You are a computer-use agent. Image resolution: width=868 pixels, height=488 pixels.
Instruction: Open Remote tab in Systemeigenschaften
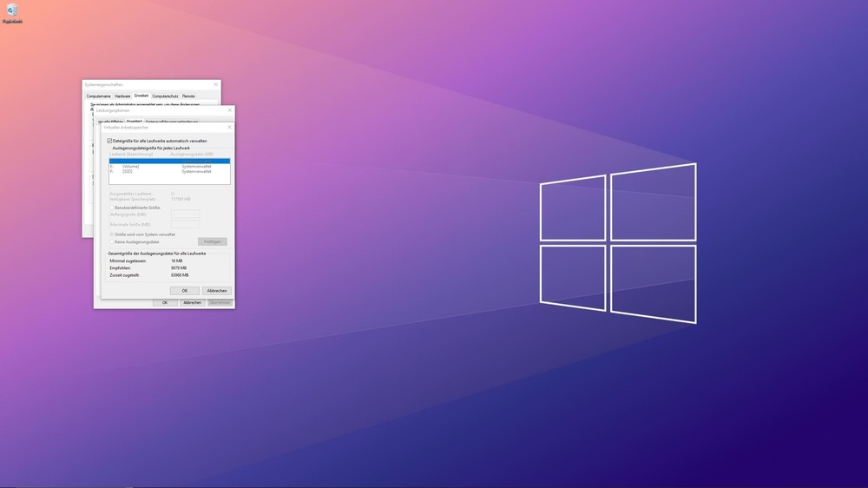(188, 96)
